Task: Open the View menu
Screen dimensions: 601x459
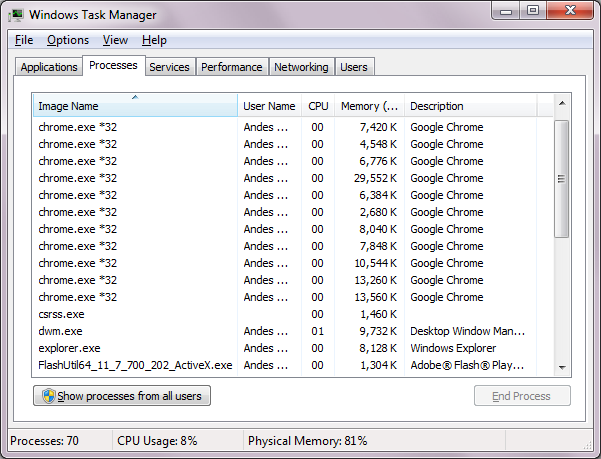Action: (x=115, y=40)
